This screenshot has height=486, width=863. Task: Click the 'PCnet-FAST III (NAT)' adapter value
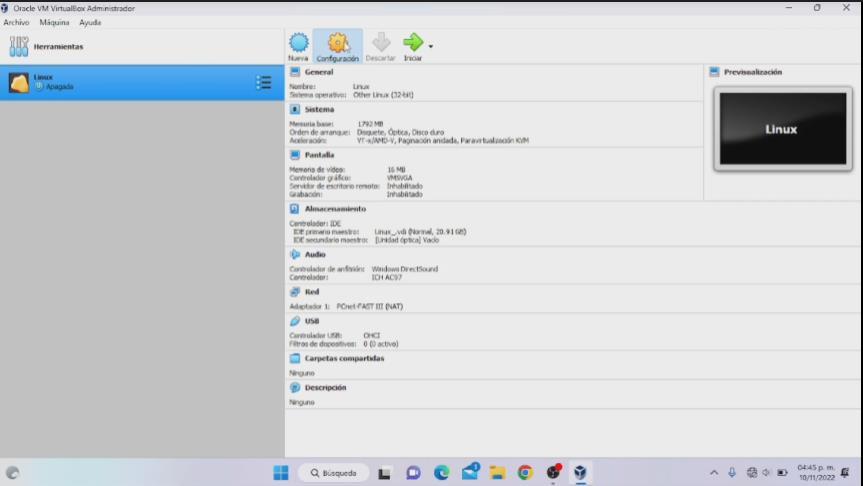(369, 307)
